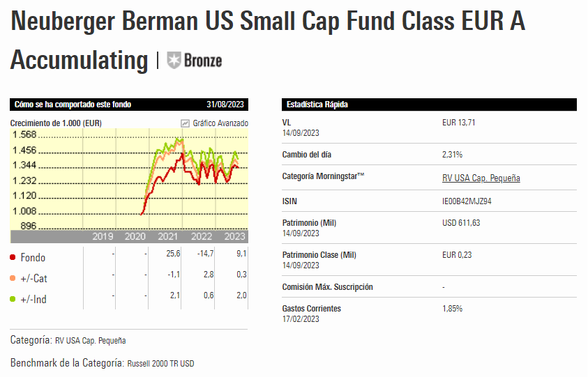Viewport: 588px width, 377px height.
Task: Select the 2023 year label on chart
Action: pos(234,237)
